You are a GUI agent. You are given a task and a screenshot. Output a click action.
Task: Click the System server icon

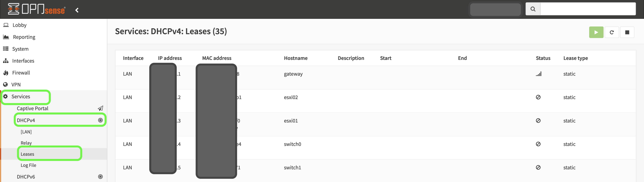click(x=6, y=49)
